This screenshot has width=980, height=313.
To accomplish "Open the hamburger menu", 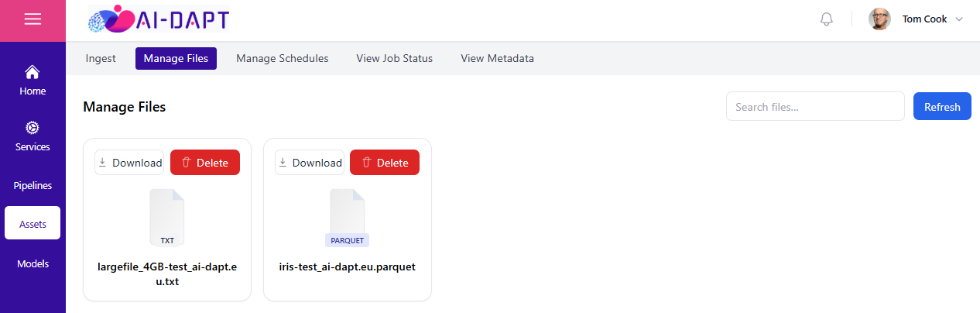I will [x=33, y=20].
